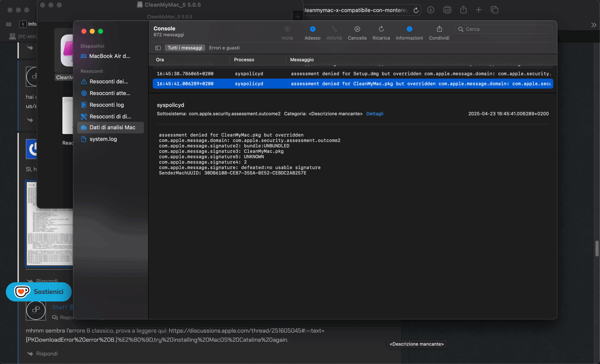Select the Errori e guasti filter tab
Image resolution: width=600 pixels, height=364 pixels.
[224, 48]
